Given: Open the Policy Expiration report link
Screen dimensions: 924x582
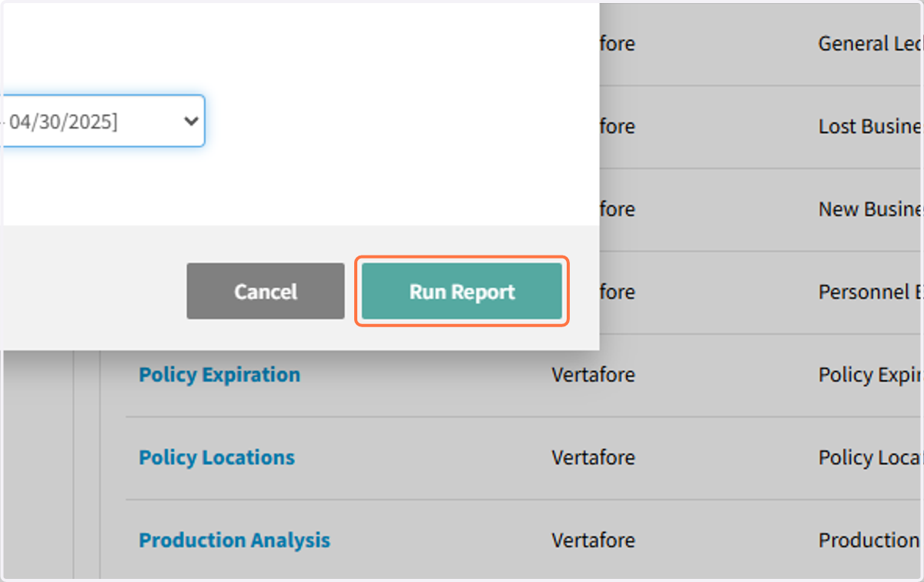Looking at the screenshot, I should pyautogui.click(x=219, y=375).
